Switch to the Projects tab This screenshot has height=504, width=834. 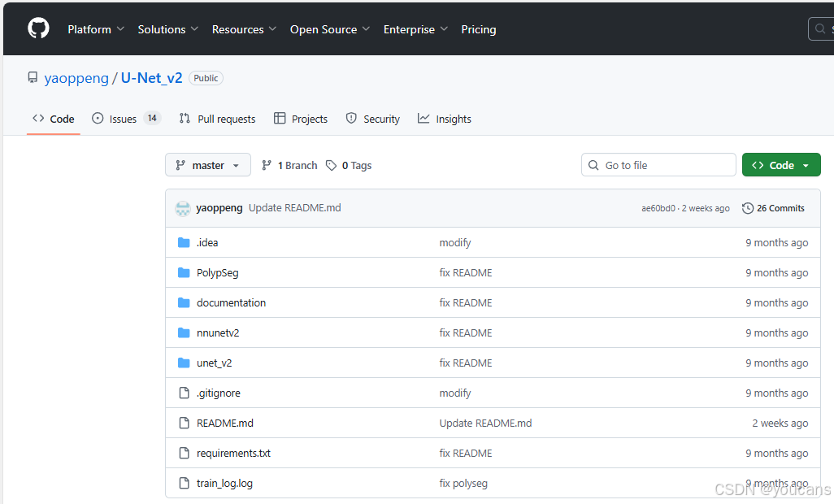[301, 119]
